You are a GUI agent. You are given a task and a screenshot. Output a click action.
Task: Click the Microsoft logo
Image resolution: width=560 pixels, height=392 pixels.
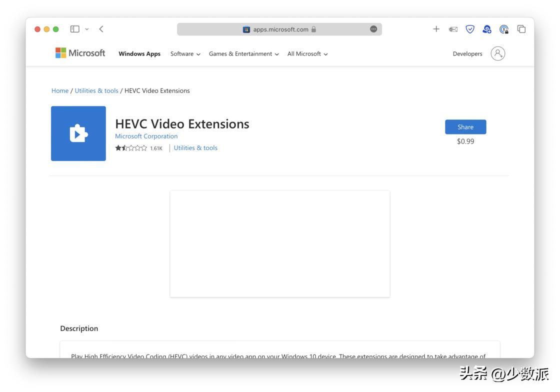(x=80, y=52)
